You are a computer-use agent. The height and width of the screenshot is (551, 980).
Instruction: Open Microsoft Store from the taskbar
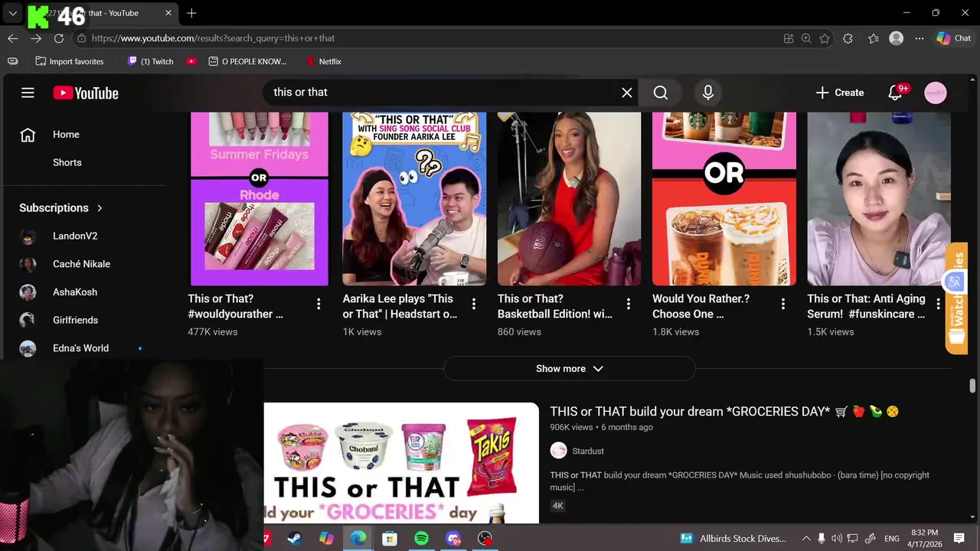[x=390, y=539]
